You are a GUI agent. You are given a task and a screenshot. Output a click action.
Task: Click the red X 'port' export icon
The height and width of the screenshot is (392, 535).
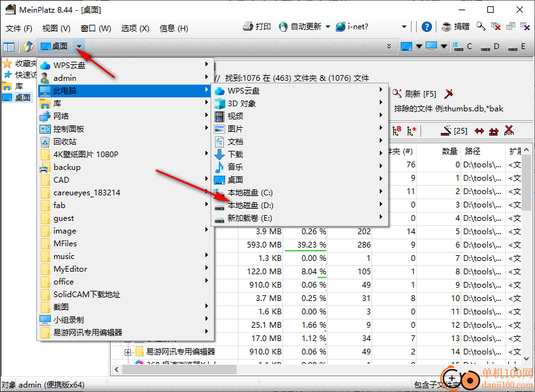[509, 130]
